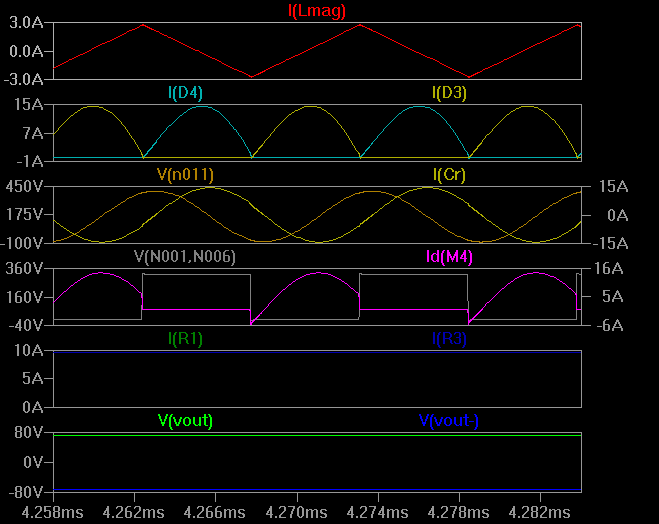Click the right-side -6A axis label

(610, 325)
